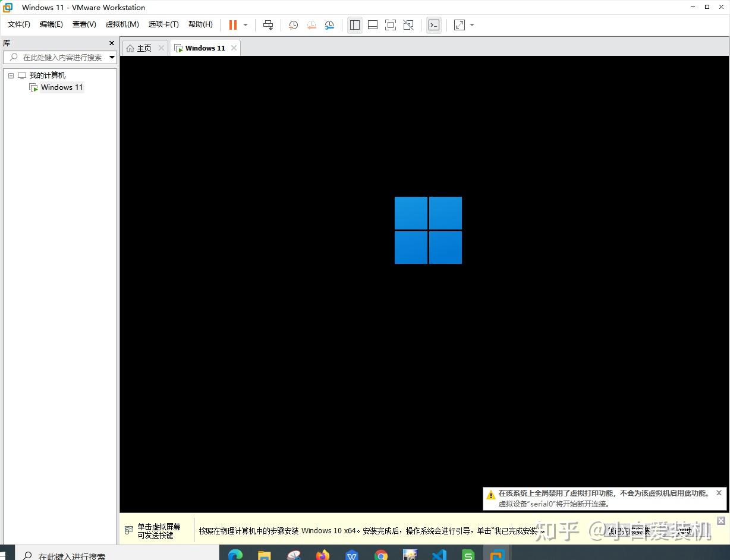This screenshot has height=560, width=730.
Task: Open the stretch guest display dropdown
Action: pyautogui.click(x=473, y=24)
